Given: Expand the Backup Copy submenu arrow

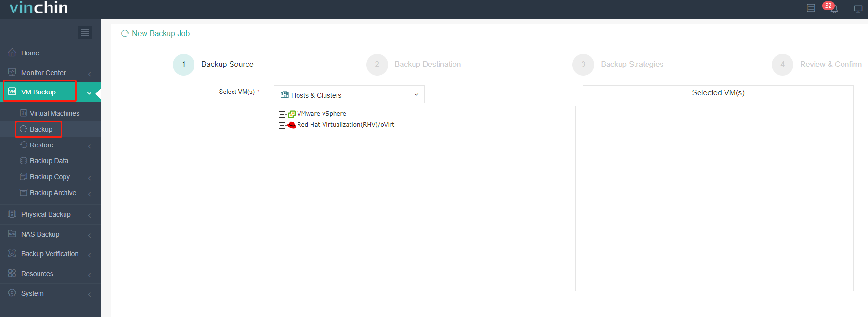Looking at the screenshot, I should click(90, 178).
